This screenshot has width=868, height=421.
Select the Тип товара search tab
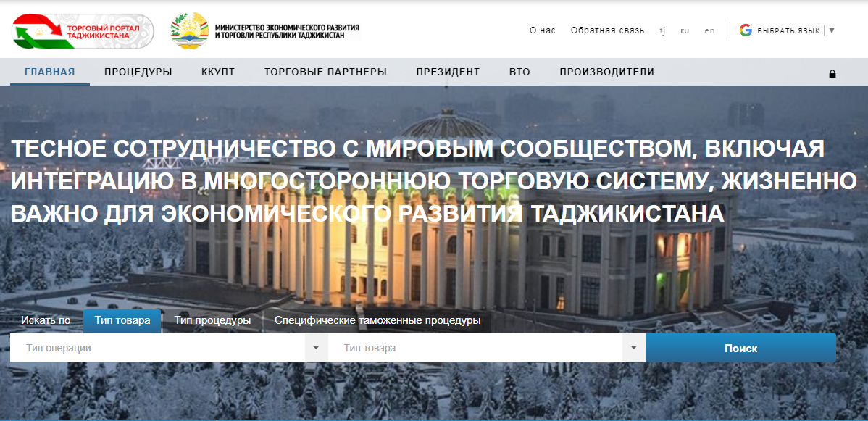point(122,320)
